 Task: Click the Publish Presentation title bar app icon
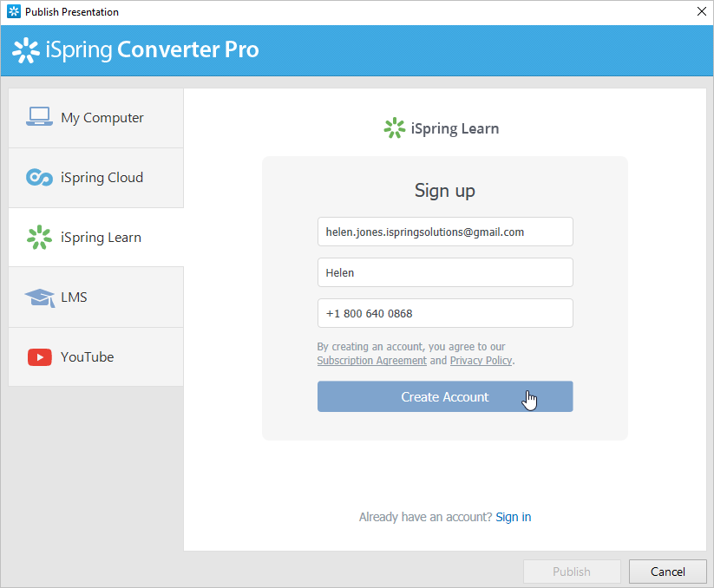[x=14, y=11]
